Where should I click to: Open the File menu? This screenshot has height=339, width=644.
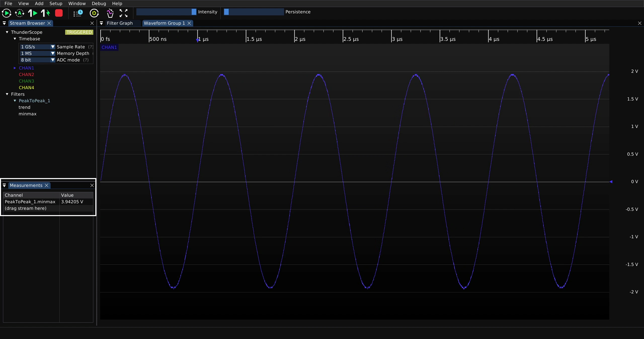coord(8,4)
